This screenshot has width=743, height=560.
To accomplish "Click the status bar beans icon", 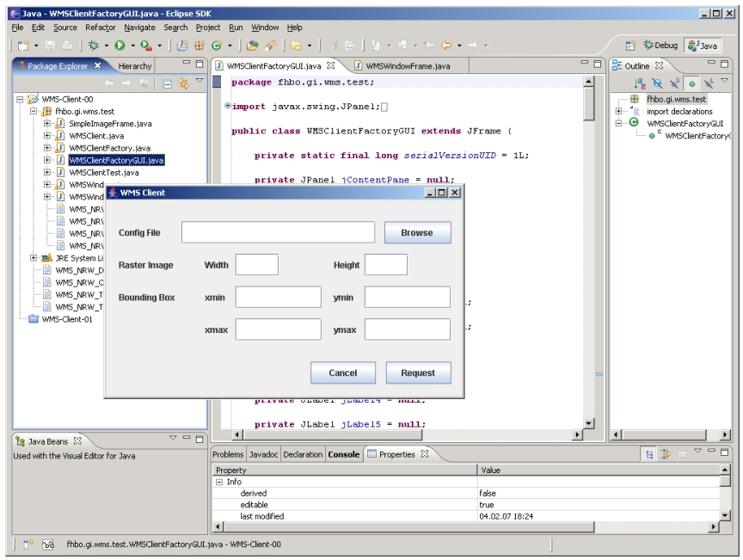I will pos(48,545).
